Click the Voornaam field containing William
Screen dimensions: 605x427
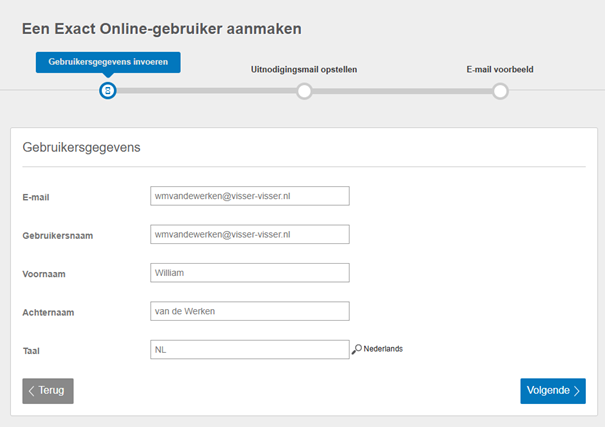pos(250,273)
